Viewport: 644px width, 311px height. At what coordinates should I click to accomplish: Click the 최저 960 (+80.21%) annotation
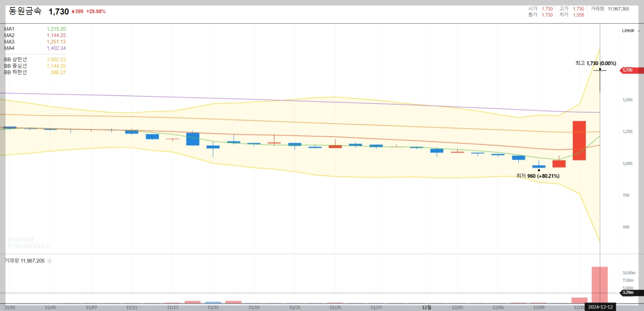coord(538,176)
